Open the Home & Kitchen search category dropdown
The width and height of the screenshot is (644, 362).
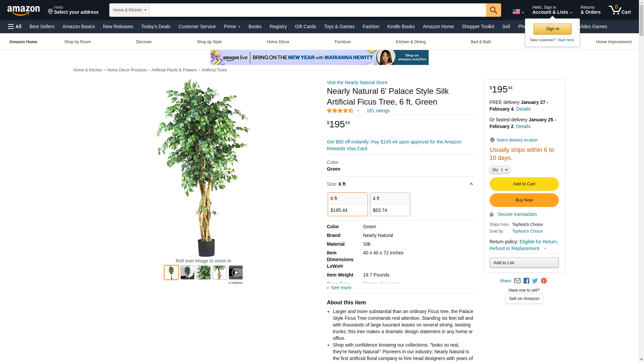pyautogui.click(x=129, y=10)
